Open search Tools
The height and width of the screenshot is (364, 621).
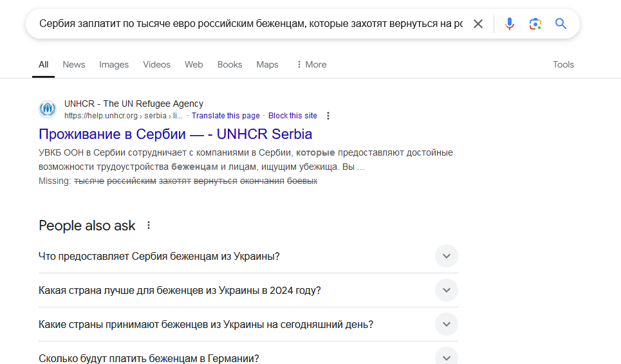(563, 64)
